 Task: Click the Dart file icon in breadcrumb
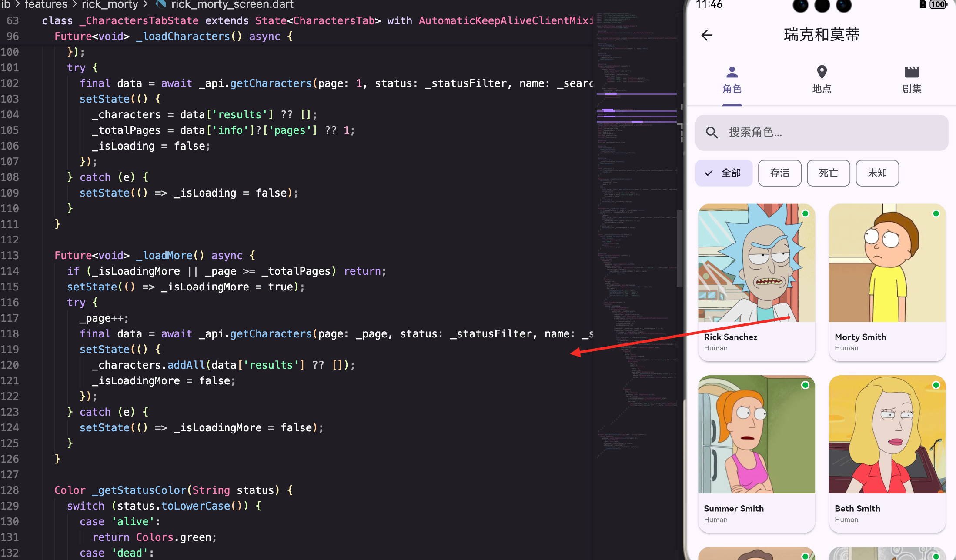pos(161,4)
